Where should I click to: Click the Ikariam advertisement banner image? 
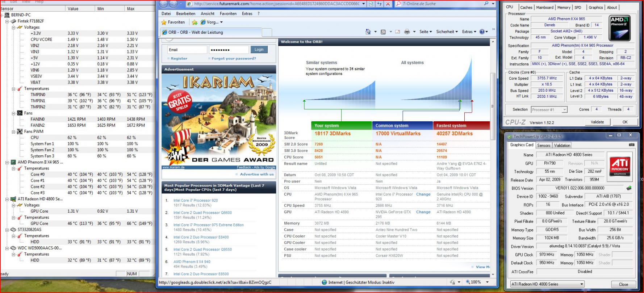219,120
